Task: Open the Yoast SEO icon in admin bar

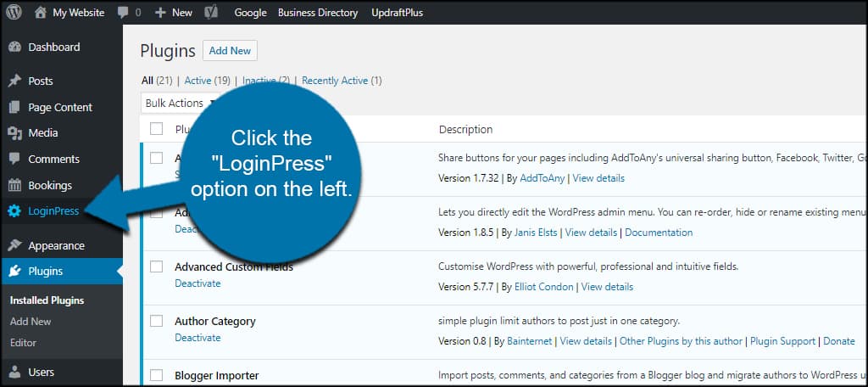Action: click(x=211, y=12)
